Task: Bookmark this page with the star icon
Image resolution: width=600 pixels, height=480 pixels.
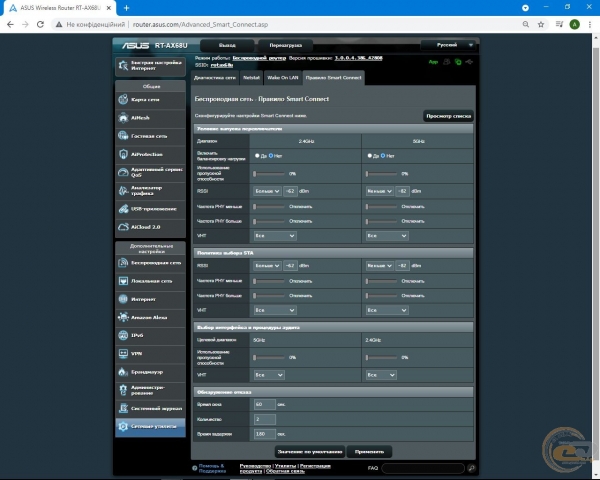Action: tap(541, 24)
